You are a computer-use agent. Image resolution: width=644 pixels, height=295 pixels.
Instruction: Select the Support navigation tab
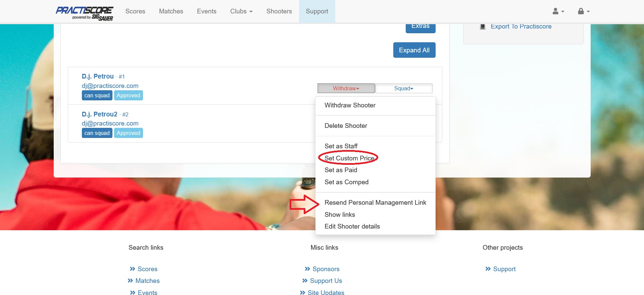pyautogui.click(x=317, y=11)
